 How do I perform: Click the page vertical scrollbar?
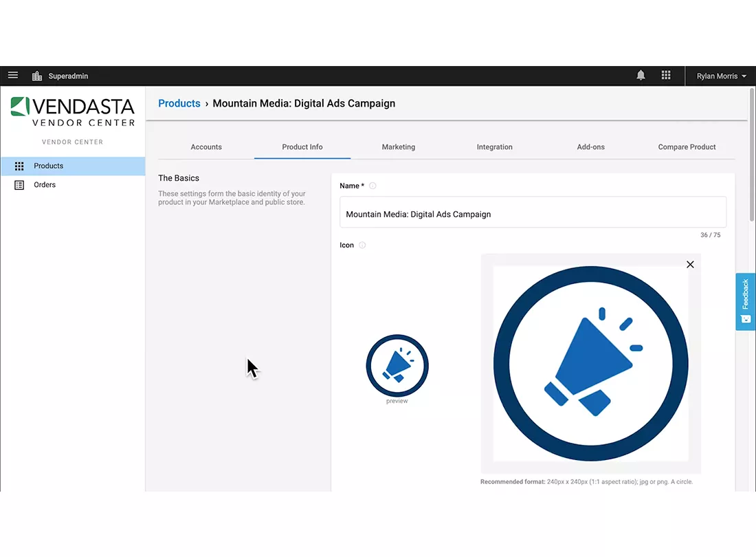(x=752, y=154)
